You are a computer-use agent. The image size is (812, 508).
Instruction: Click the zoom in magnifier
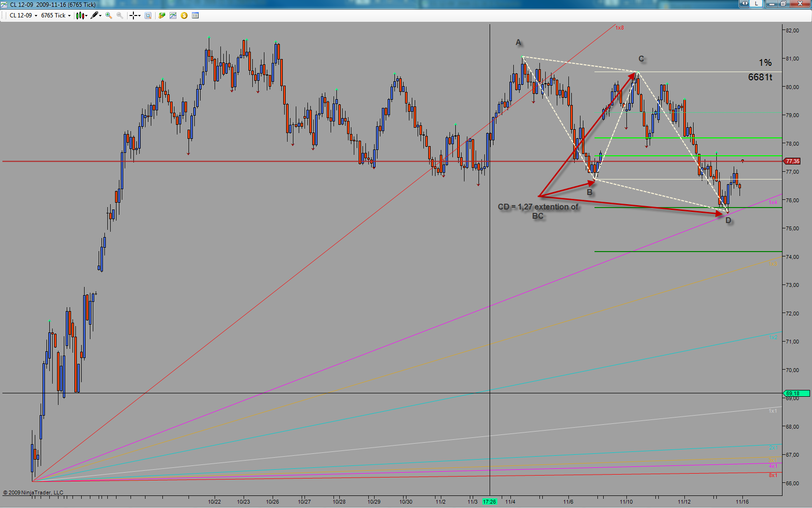tap(109, 15)
